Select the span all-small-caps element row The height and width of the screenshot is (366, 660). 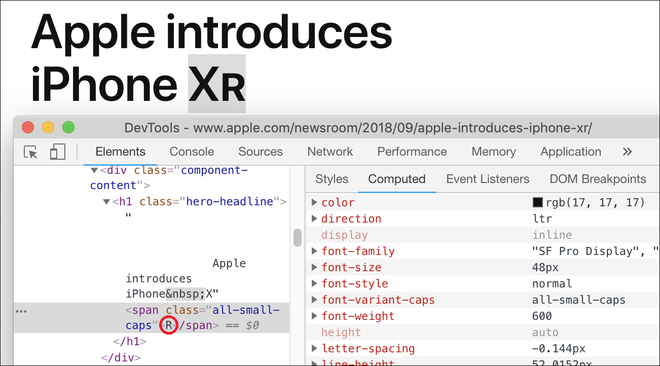pyautogui.click(x=152, y=318)
